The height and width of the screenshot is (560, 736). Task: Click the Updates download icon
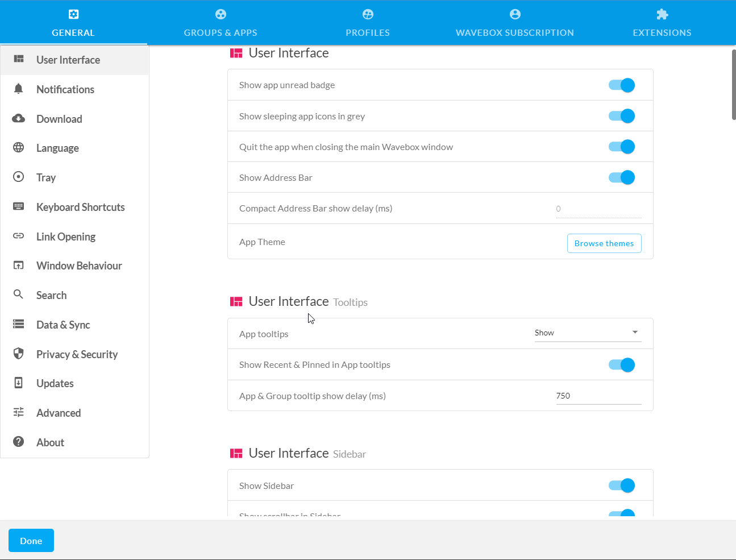(x=19, y=383)
